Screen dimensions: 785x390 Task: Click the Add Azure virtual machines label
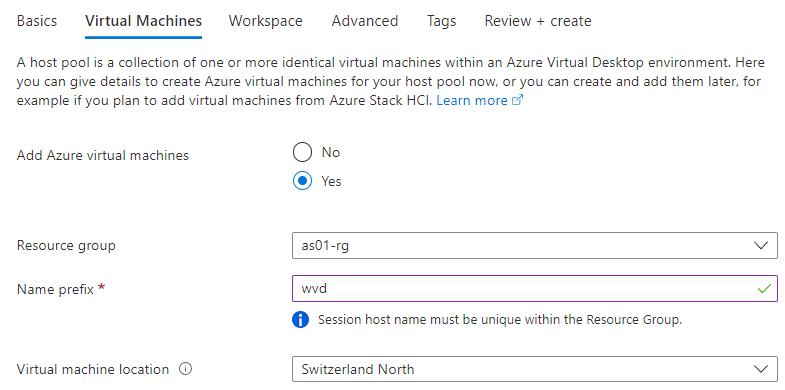[103, 156]
